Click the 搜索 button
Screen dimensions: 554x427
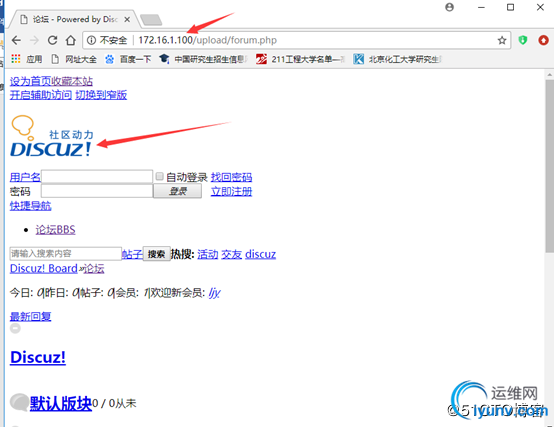pos(157,254)
